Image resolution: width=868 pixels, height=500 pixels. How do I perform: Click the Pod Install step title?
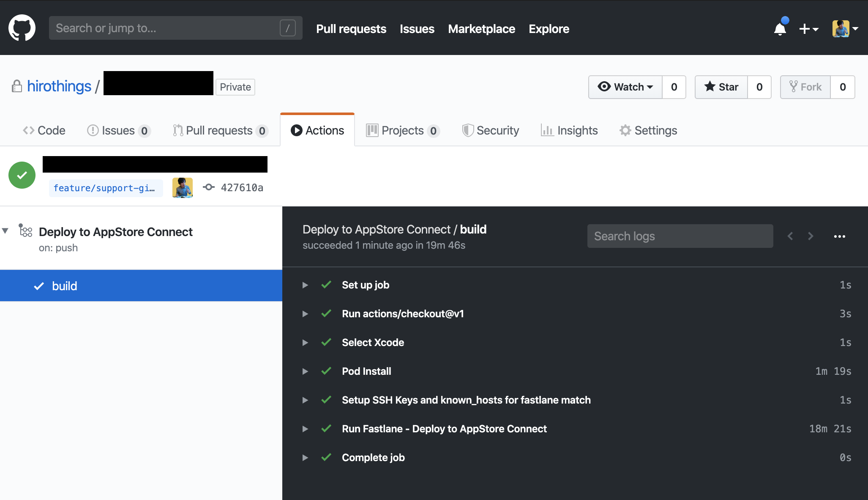click(366, 371)
